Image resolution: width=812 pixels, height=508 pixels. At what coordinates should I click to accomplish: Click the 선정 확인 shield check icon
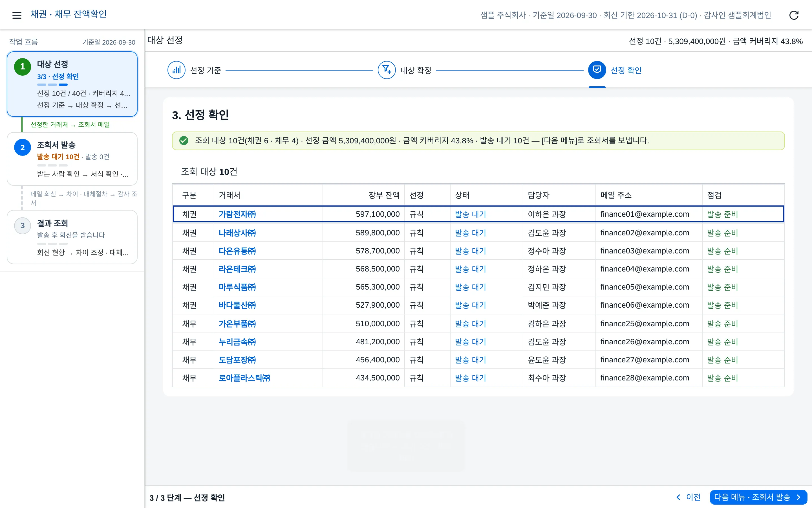pos(597,70)
